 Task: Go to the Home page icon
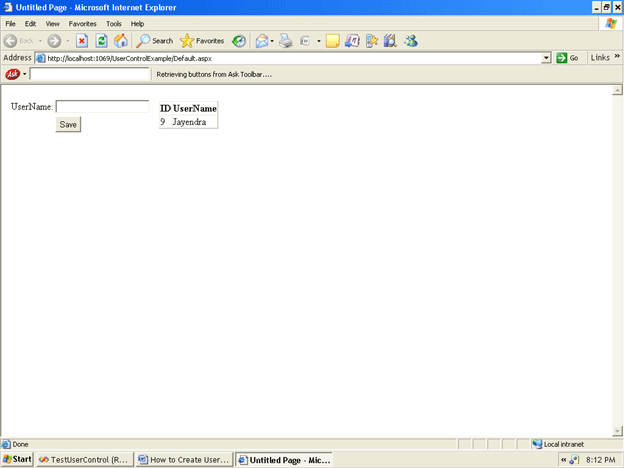[121, 41]
